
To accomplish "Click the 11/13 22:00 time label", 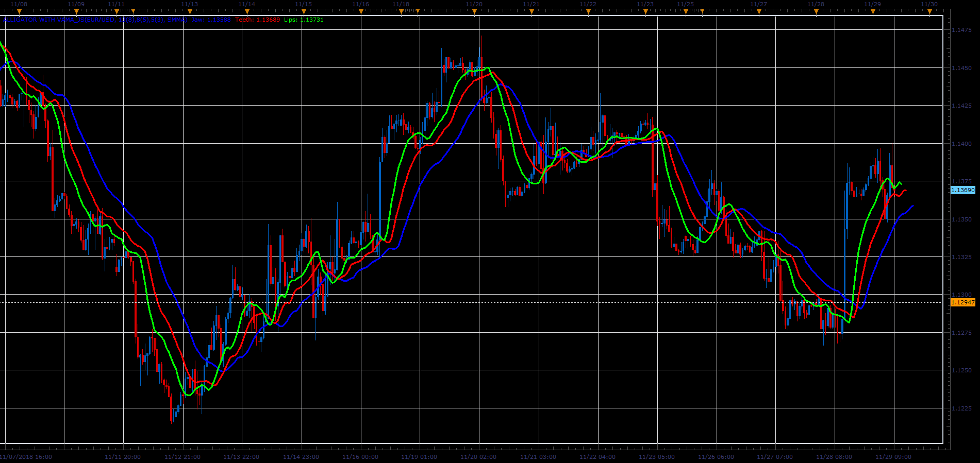I will (x=241, y=457).
